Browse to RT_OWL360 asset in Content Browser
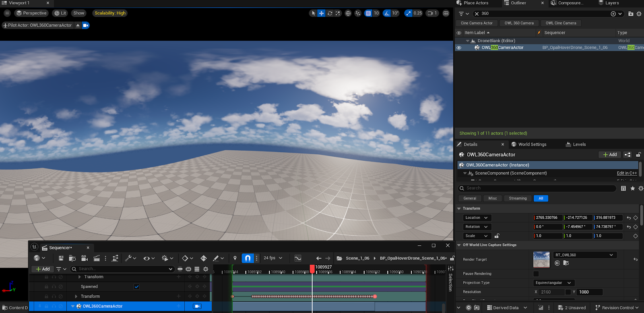The height and width of the screenshot is (313, 644). (566, 263)
